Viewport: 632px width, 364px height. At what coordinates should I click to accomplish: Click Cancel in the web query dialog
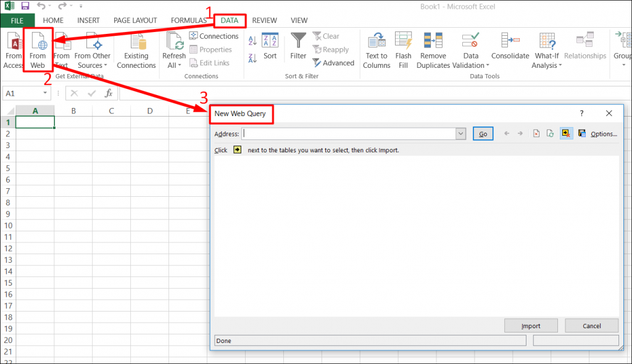point(591,326)
